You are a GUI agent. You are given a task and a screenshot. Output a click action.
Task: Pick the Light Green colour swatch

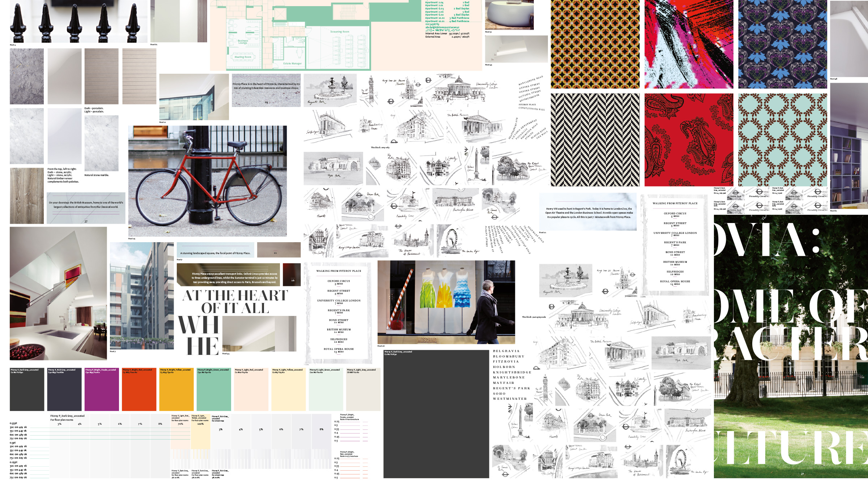(326, 389)
